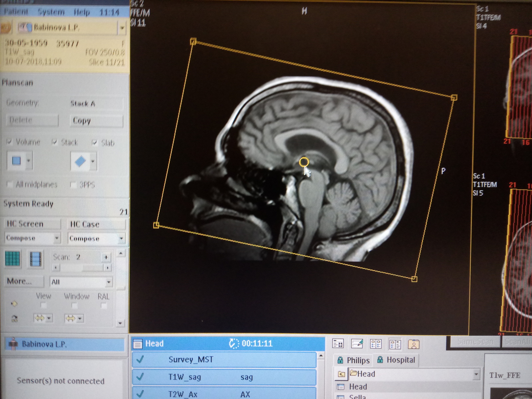Switch to the Hospital tab

pyautogui.click(x=396, y=360)
